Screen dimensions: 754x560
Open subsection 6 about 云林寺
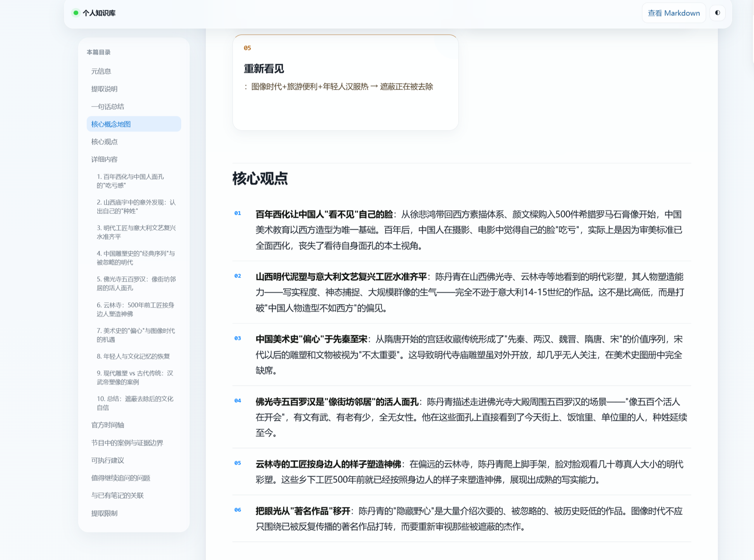click(x=136, y=309)
